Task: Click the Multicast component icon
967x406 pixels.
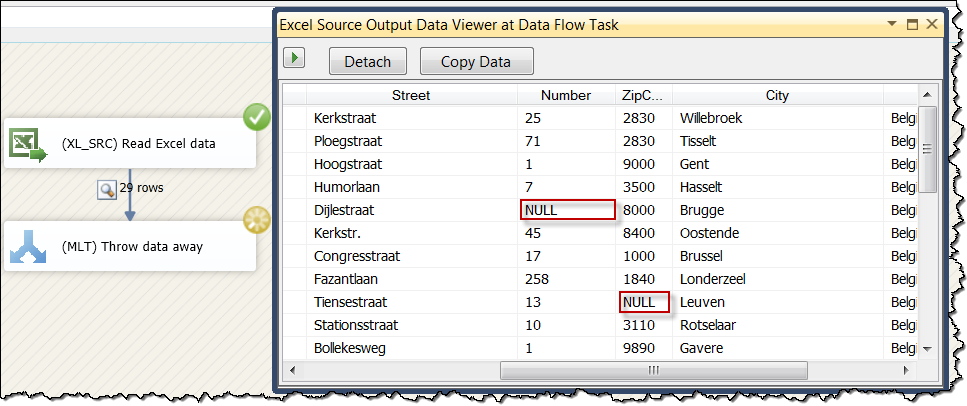Action: [x=28, y=247]
